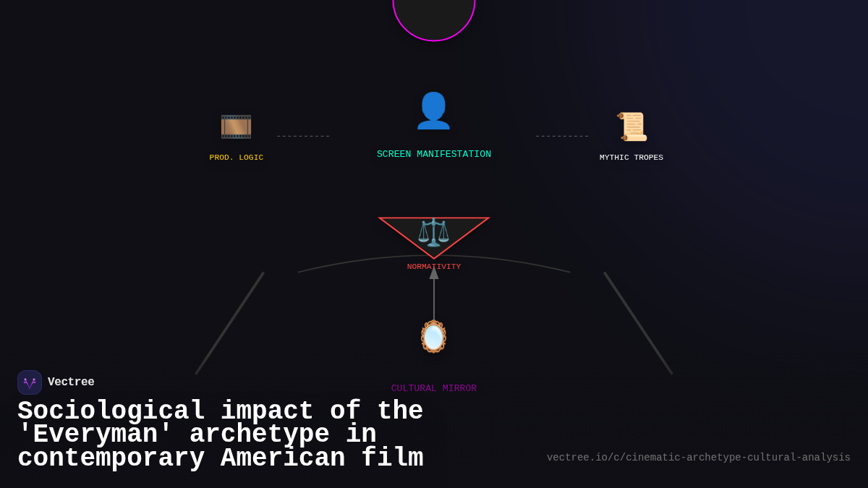Click the Vectree brand name text
This screenshot has height=488, width=868.
(x=72, y=382)
